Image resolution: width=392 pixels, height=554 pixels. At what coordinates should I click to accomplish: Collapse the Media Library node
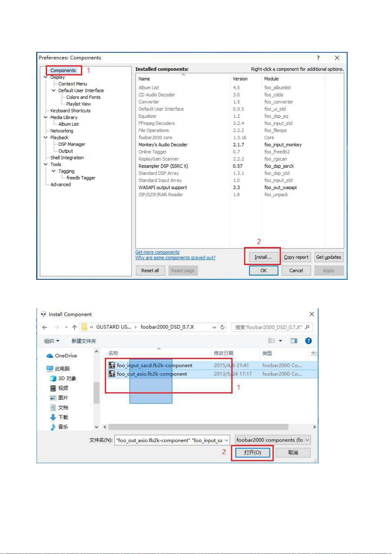tap(45, 117)
